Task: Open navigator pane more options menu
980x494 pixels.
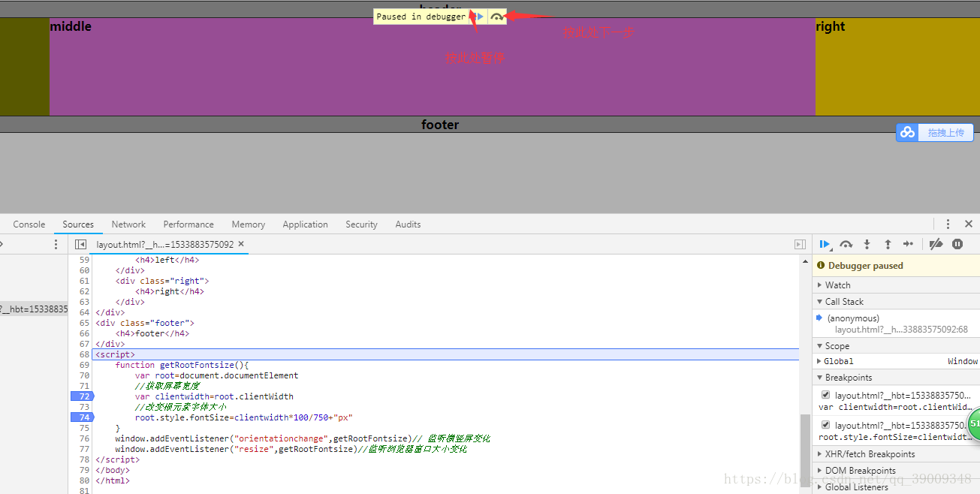Action: point(56,245)
